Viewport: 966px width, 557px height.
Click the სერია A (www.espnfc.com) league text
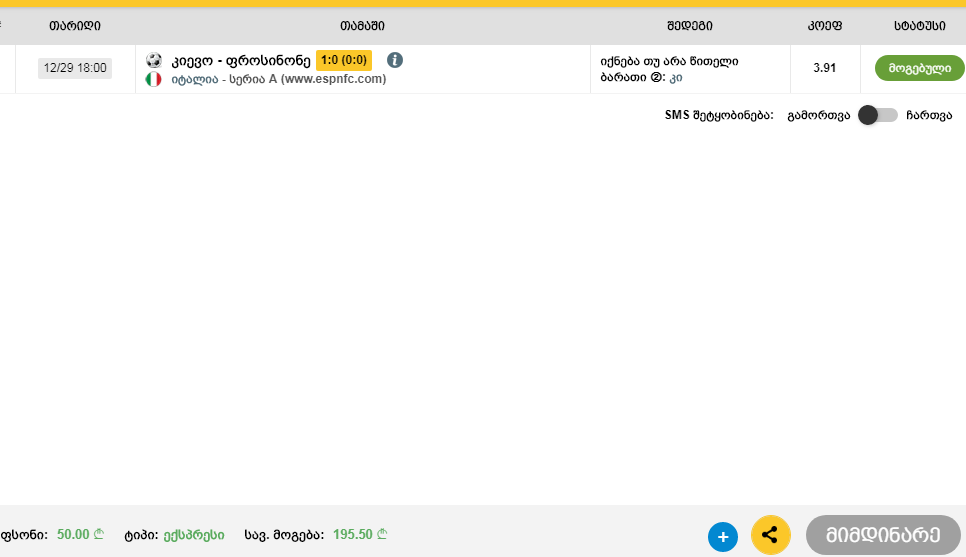(x=307, y=79)
